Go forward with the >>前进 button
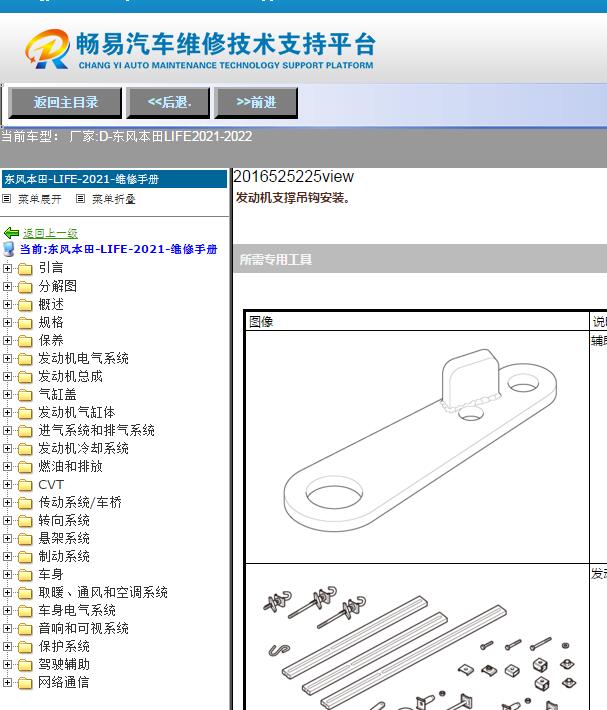This screenshot has height=710, width=607. (x=256, y=102)
